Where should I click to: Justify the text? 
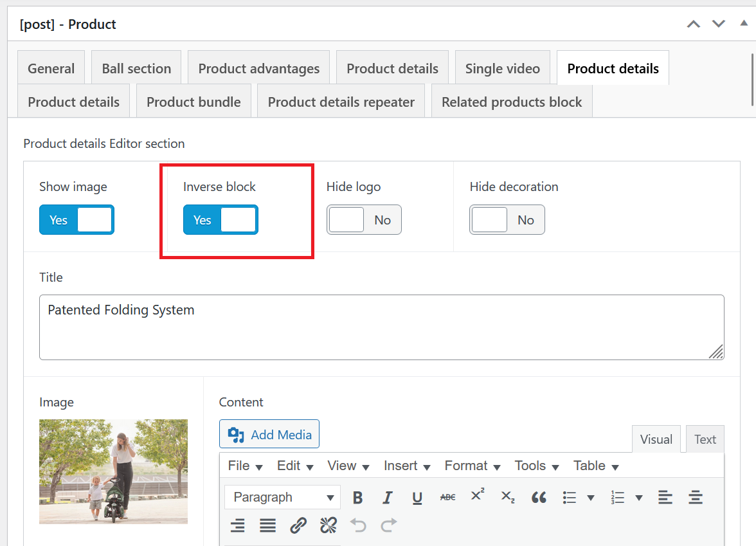point(267,525)
